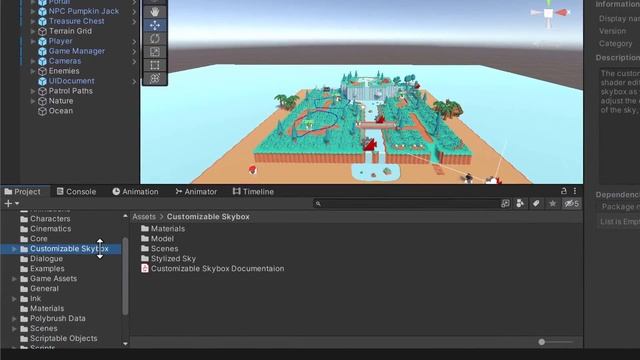Screen dimensions: 640x360
Task: Click the Treasure Chest prefab cube icon
Action: click(42, 21)
